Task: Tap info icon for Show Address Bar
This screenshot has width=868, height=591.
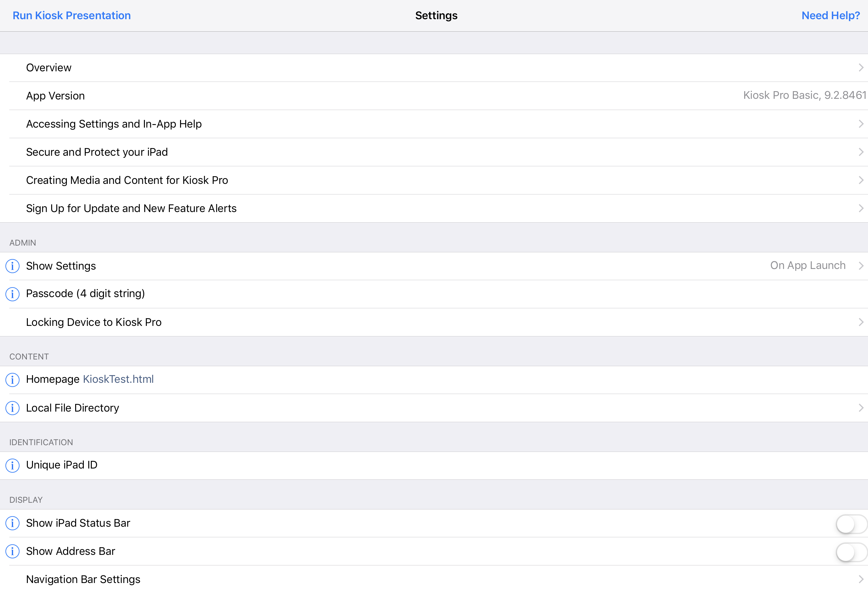Action: tap(12, 551)
